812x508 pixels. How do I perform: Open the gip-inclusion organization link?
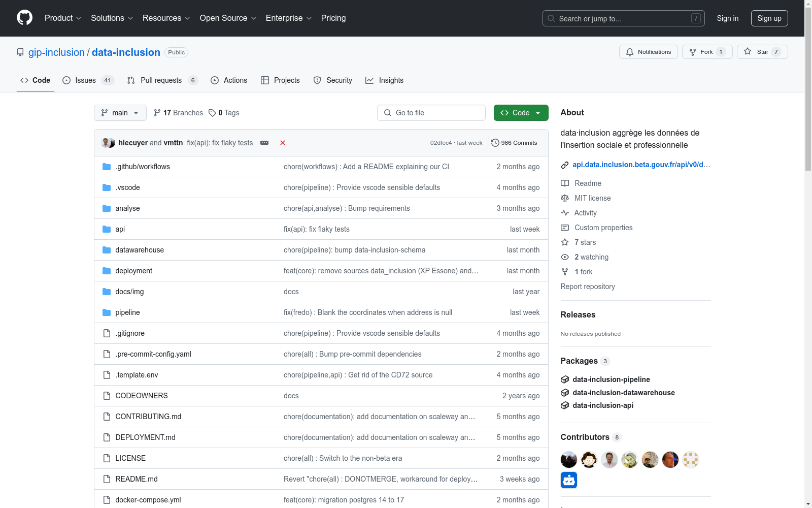click(x=56, y=52)
